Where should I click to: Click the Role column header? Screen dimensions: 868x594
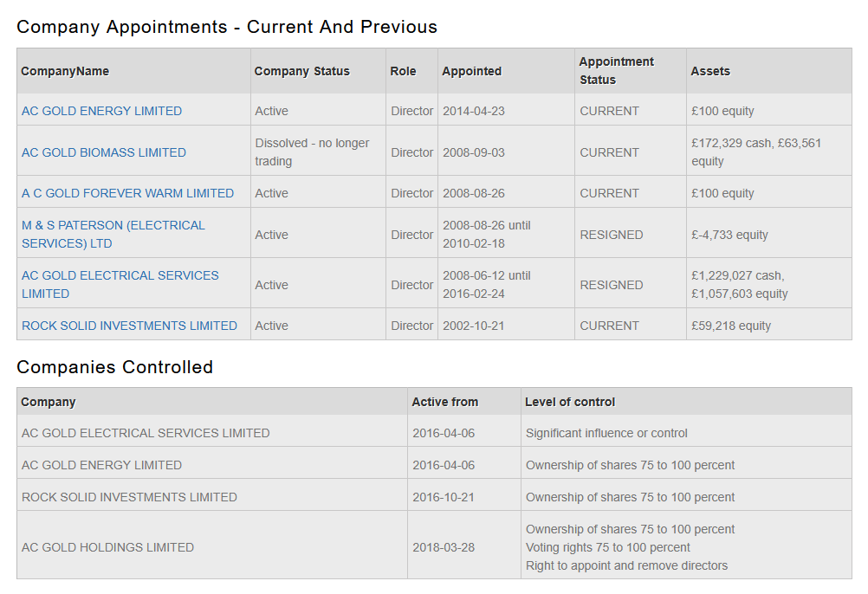(403, 71)
